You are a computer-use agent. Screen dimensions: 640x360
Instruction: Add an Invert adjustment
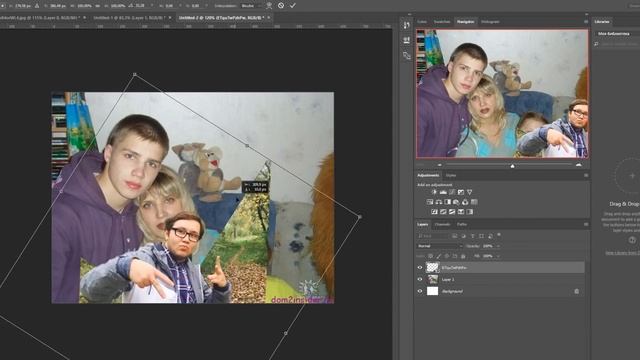pyautogui.click(x=434, y=212)
